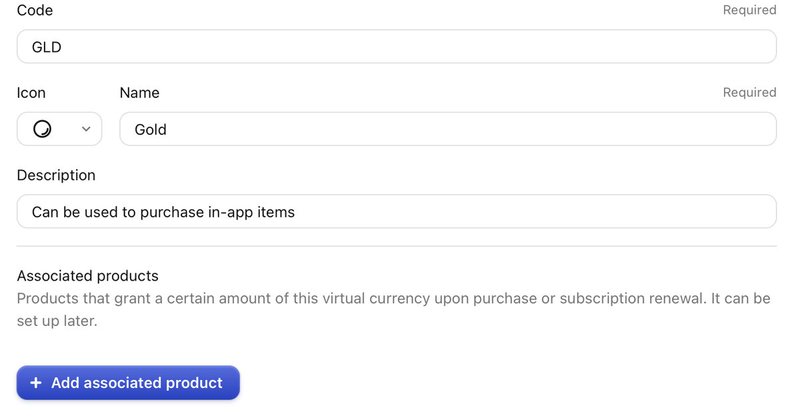Click the Associated products heading
The image size is (800, 419).
pos(88,276)
